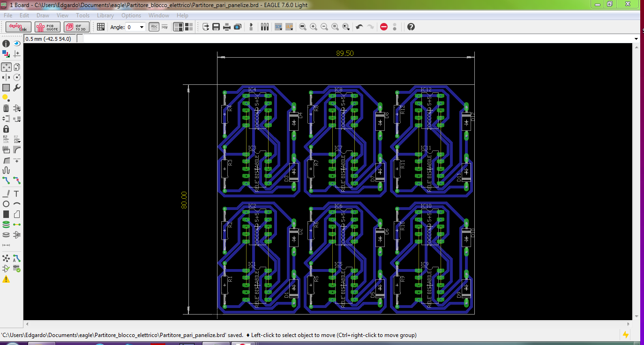The height and width of the screenshot is (345, 644).
Task: Save the board with the floppy icon
Action: [x=216, y=27]
